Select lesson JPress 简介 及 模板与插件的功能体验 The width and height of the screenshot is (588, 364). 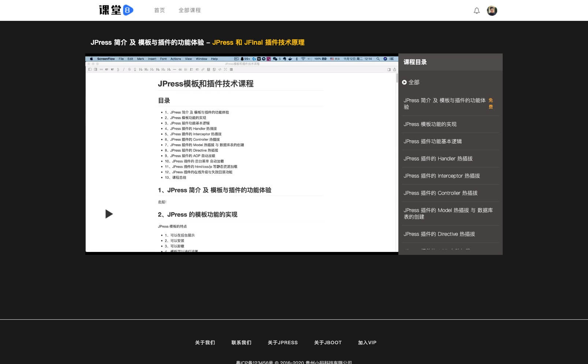tap(444, 104)
